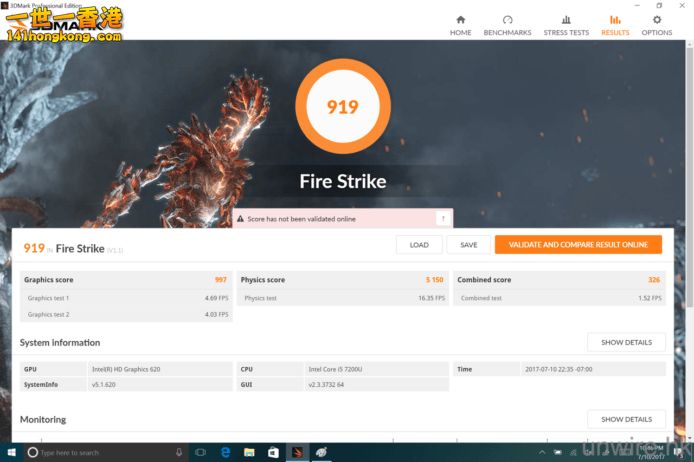Click the question mark beside validation warning
Image resolution: width=694 pixels, height=462 pixels.
pyautogui.click(x=443, y=218)
